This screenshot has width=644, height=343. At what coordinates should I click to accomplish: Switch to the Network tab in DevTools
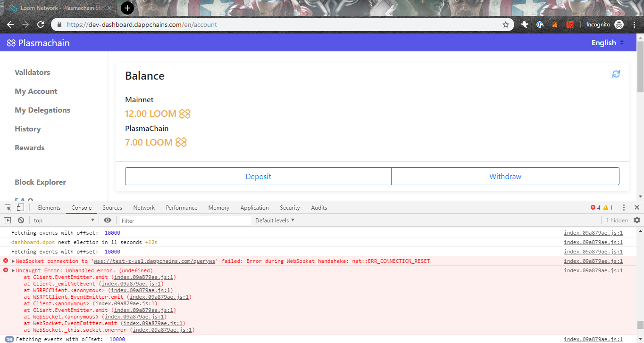pos(143,207)
